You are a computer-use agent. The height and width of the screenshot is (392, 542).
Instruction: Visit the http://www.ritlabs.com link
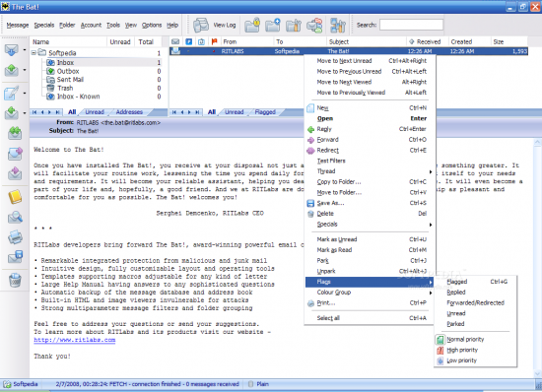coord(75,340)
